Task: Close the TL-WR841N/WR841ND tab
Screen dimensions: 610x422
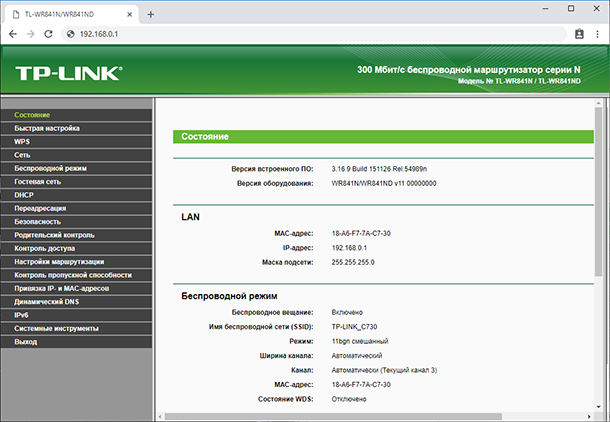Action: pos(130,14)
